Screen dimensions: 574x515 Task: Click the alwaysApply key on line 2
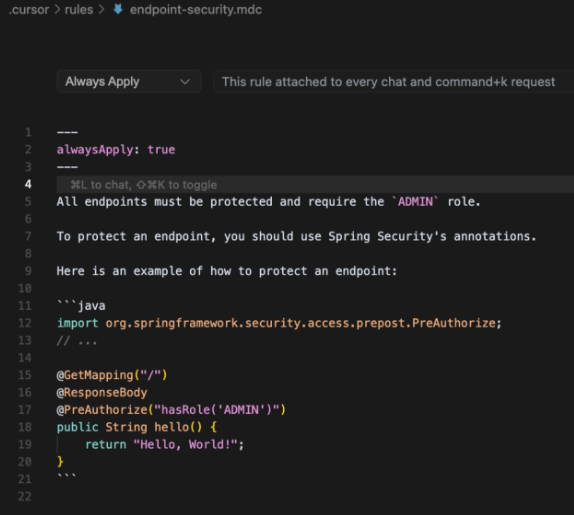point(95,150)
